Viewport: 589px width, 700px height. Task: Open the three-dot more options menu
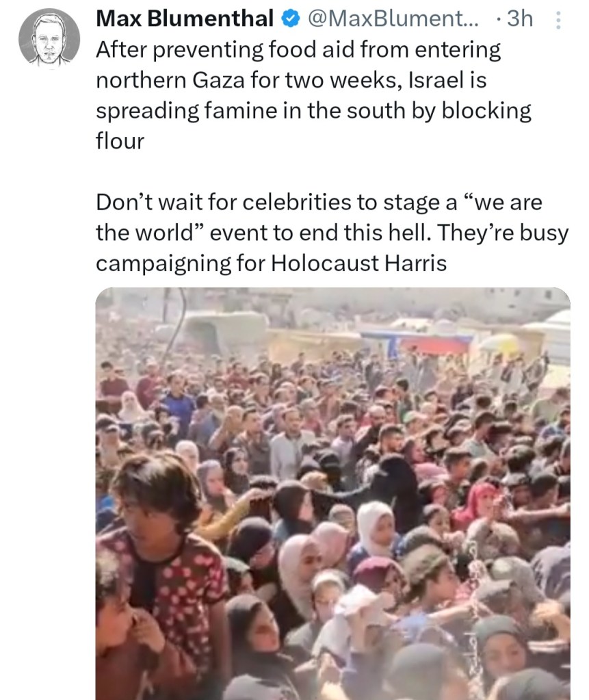(x=558, y=21)
